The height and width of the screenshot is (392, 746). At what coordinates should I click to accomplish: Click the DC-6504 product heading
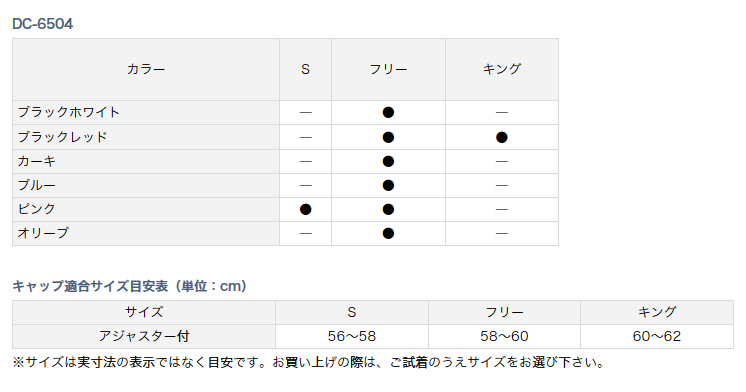point(42,24)
